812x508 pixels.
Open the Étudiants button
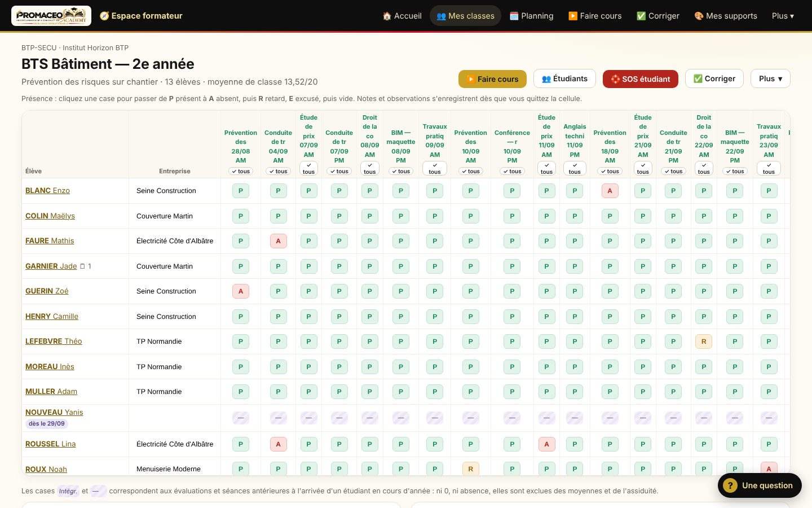564,78
